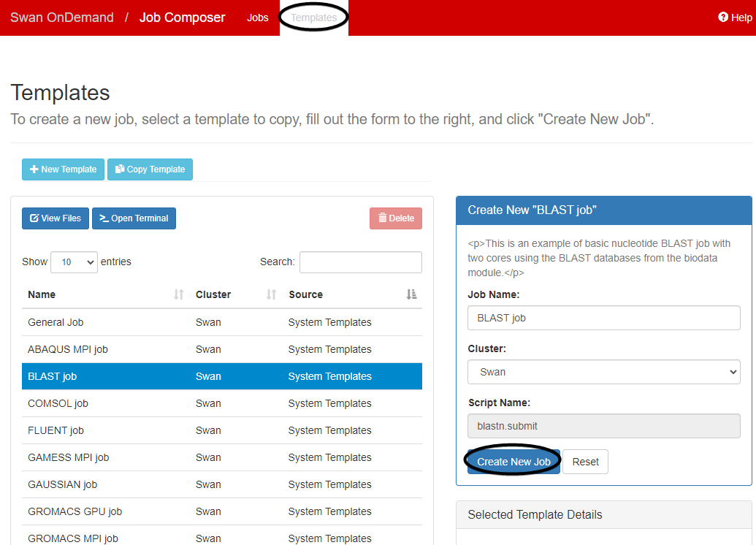The height and width of the screenshot is (545, 756).
Task: Expand the Show entries count dropdown
Action: coord(74,262)
